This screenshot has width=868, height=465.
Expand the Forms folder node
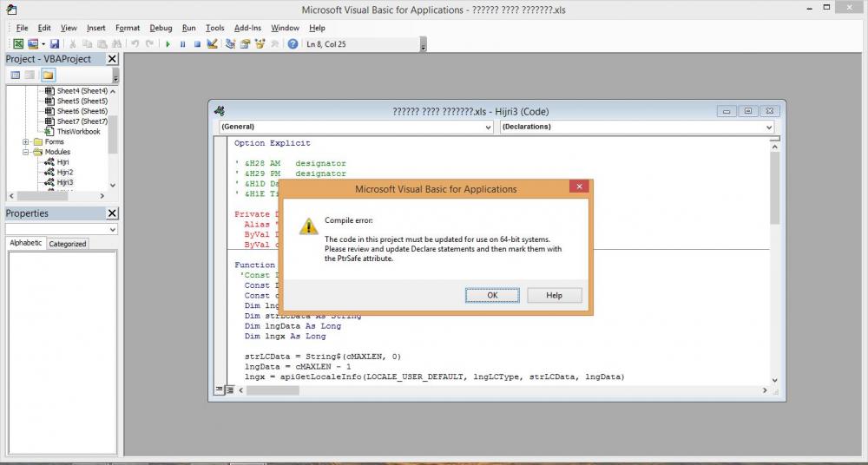[x=25, y=141]
